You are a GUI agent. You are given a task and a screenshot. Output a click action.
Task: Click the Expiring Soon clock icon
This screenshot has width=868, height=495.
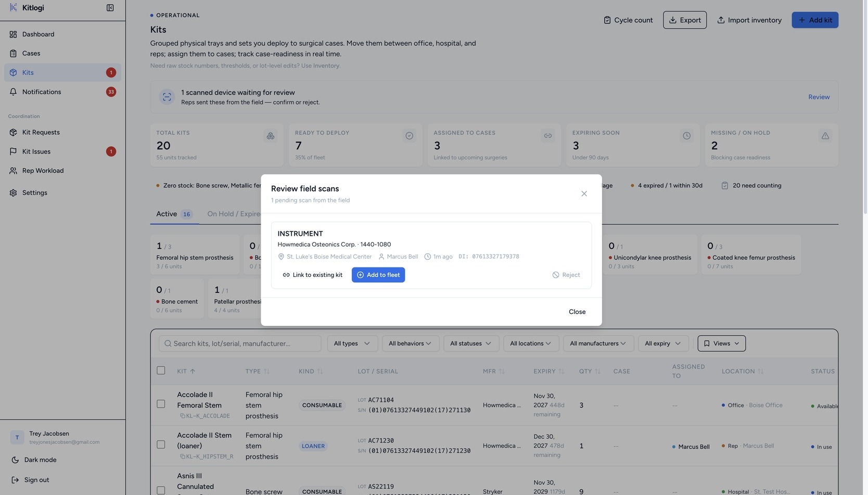tap(686, 136)
